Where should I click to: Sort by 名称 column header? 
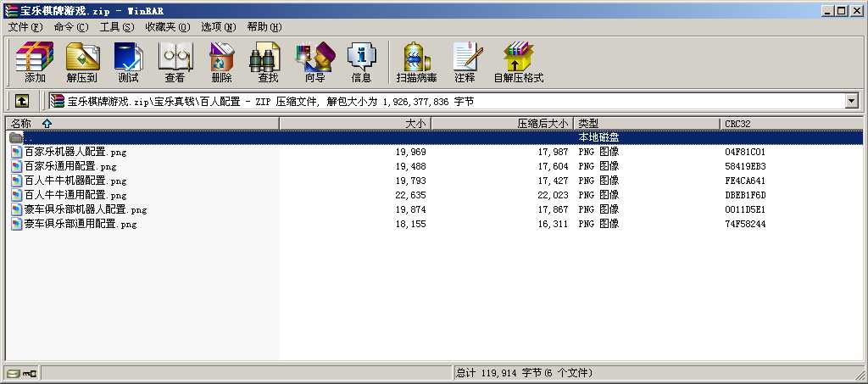[142, 124]
